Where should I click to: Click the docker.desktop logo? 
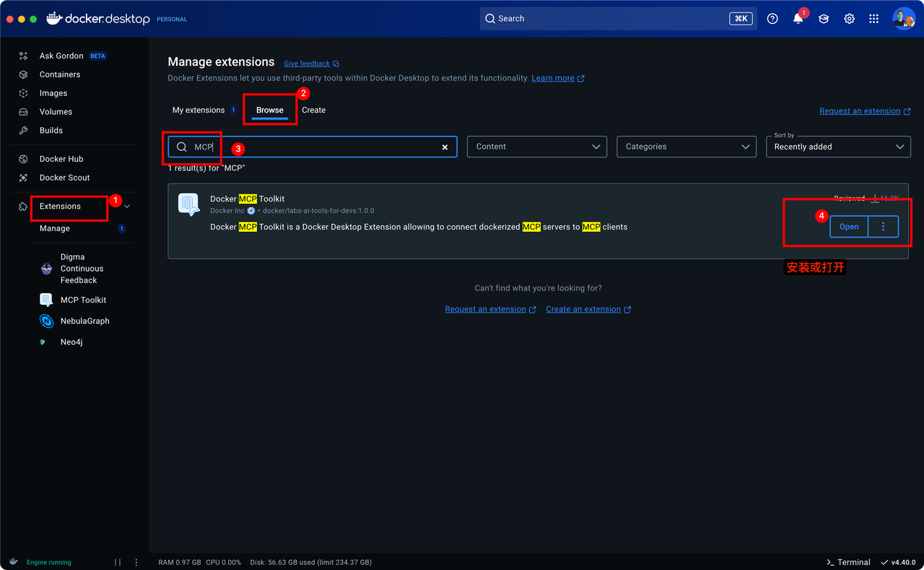click(x=98, y=19)
